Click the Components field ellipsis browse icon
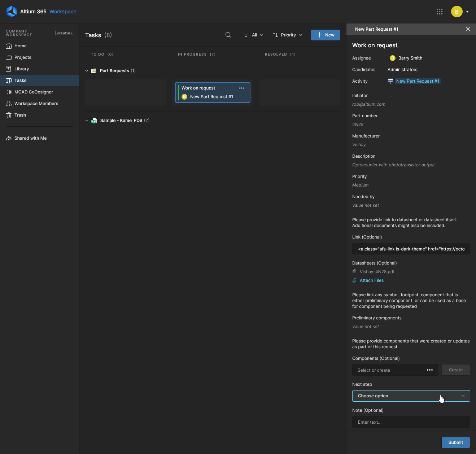The height and width of the screenshot is (454, 476). [429, 370]
